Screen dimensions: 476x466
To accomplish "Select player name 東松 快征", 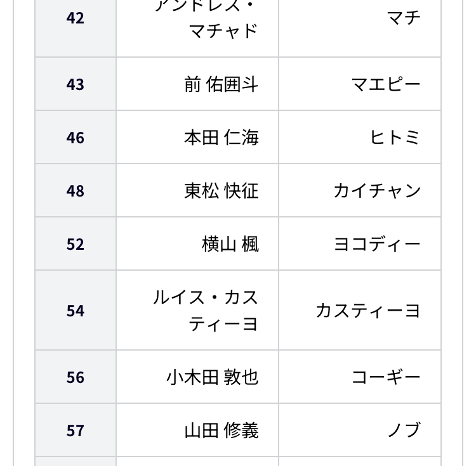I will point(221,191).
